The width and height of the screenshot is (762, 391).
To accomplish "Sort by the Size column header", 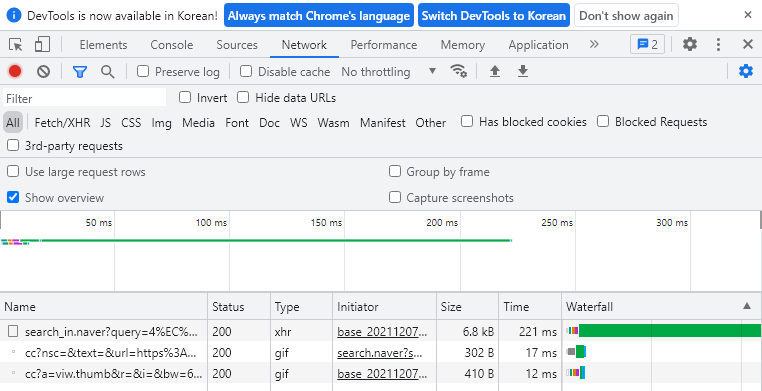I will [x=468, y=306].
